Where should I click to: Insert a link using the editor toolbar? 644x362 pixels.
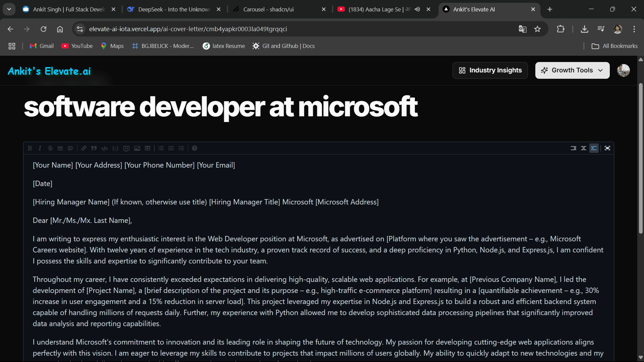(84, 148)
